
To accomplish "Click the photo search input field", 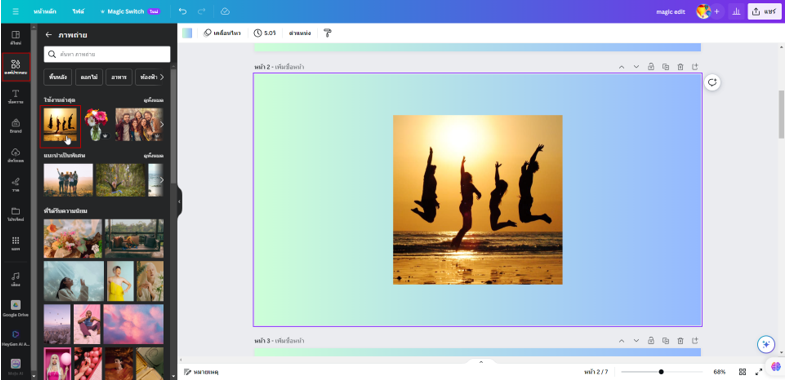I will pyautogui.click(x=107, y=54).
